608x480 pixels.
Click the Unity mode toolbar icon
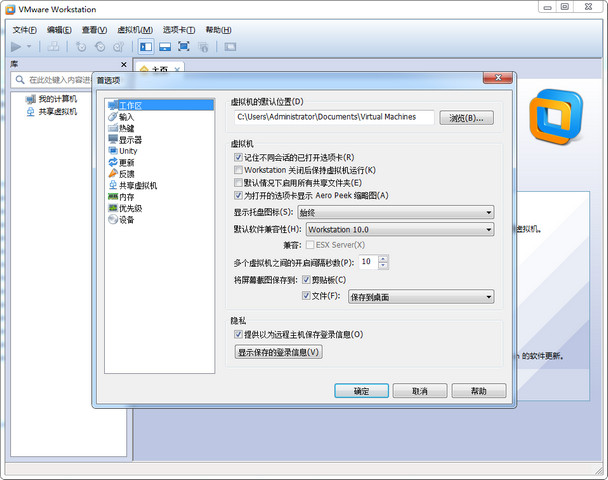point(203,47)
